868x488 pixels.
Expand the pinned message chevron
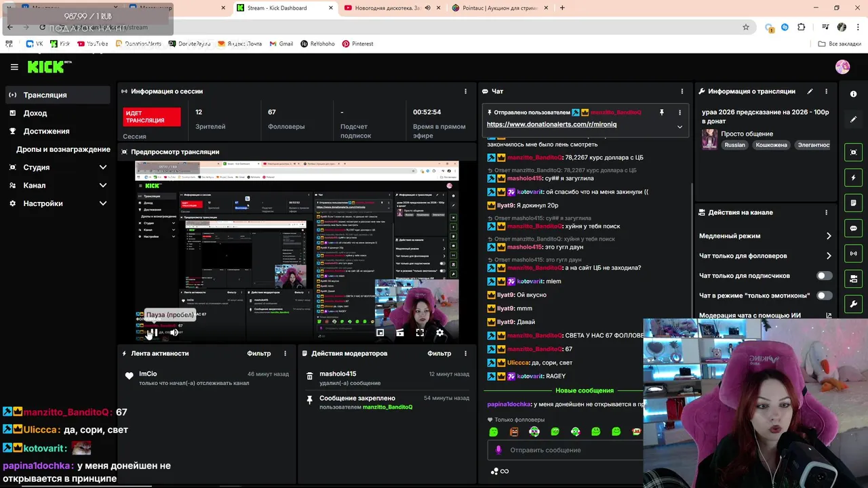click(679, 127)
